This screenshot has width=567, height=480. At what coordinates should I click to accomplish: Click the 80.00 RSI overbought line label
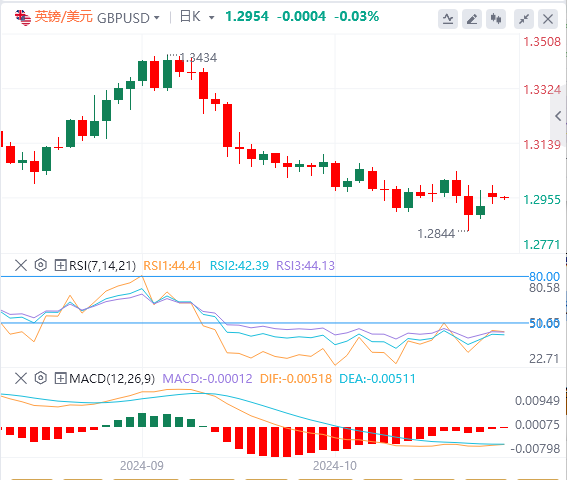point(544,277)
